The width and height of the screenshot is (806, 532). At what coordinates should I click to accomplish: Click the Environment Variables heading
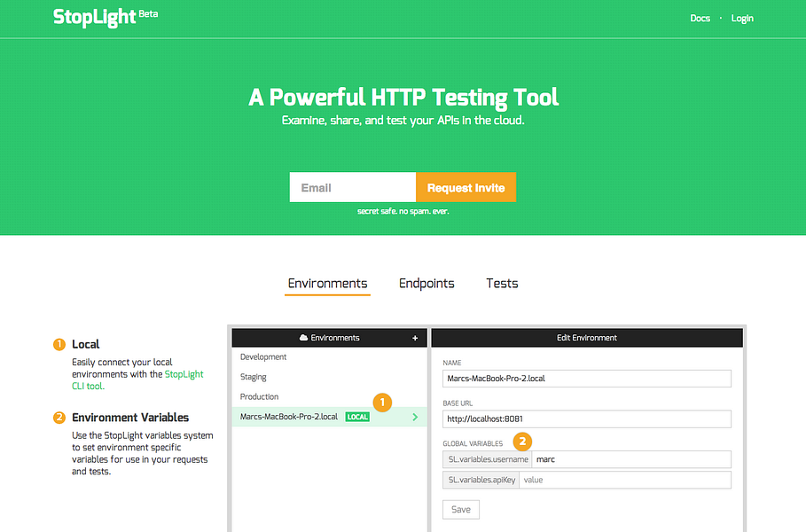(x=130, y=418)
